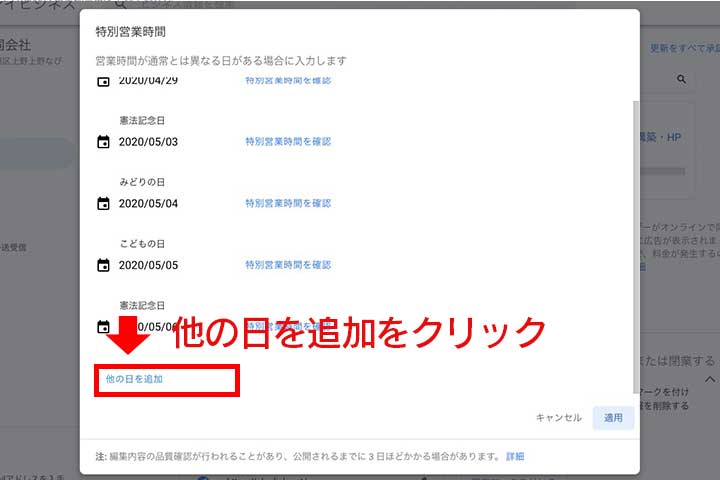
Task: Click the search magnifier icon in background page
Action: [x=681, y=79]
